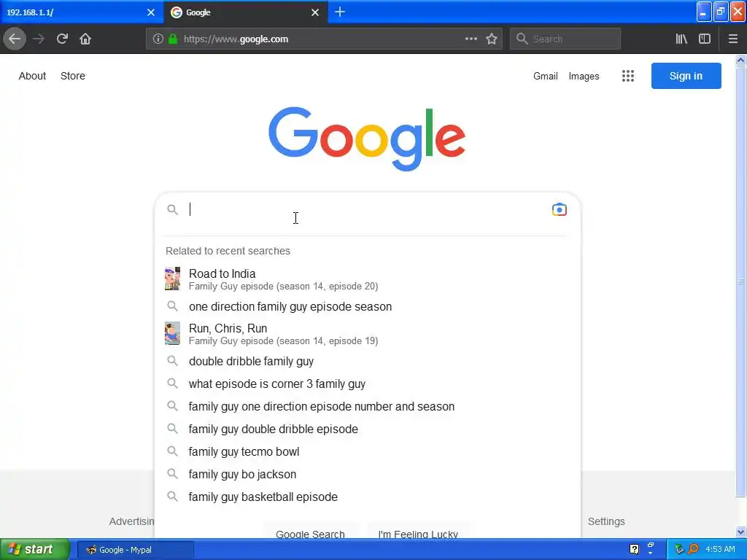Open a new tab with the plus icon
Screen dimensions: 747x560
[x=340, y=12]
